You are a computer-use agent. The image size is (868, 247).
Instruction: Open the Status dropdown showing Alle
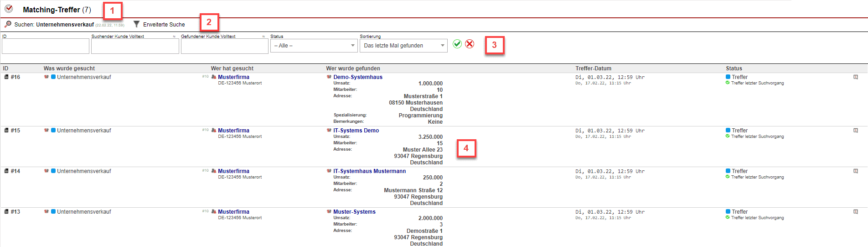pyautogui.click(x=314, y=46)
